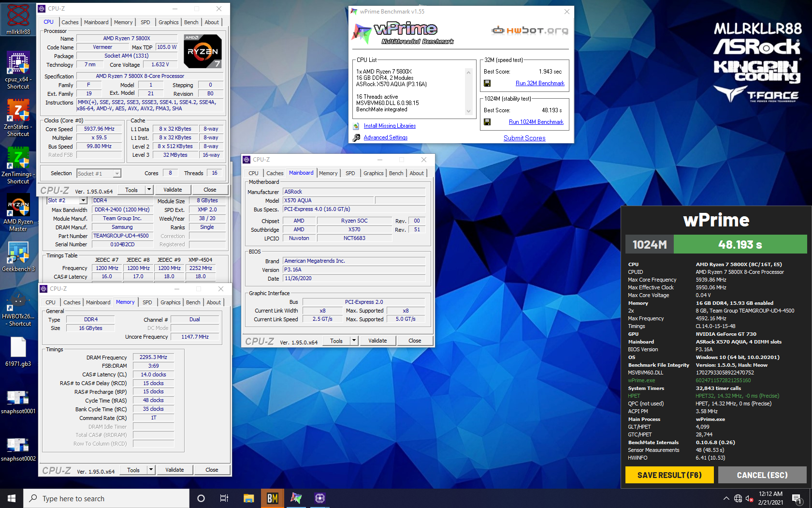812x508 pixels.
Task: Select the 61971.gb3 file icon
Action: click(x=18, y=352)
